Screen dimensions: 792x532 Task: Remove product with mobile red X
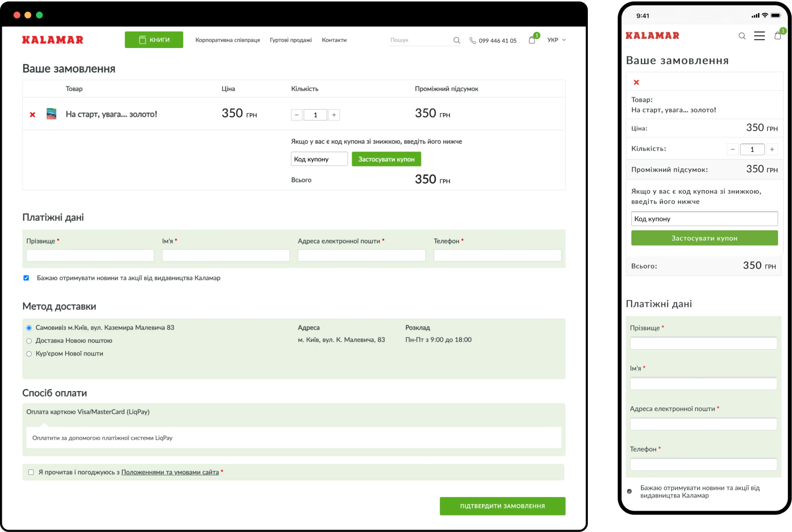[x=636, y=83]
